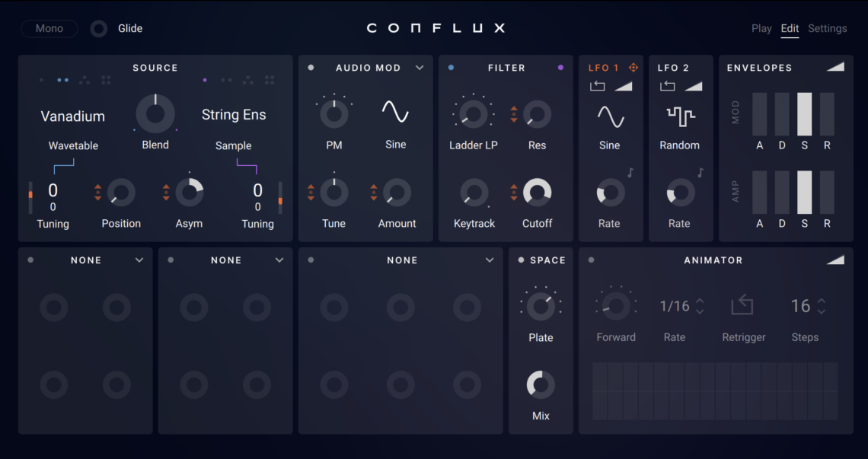Open the Audio Mod type dropdown
Image resolution: width=868 pixels, height=459 pixels.
pos(420,68)
